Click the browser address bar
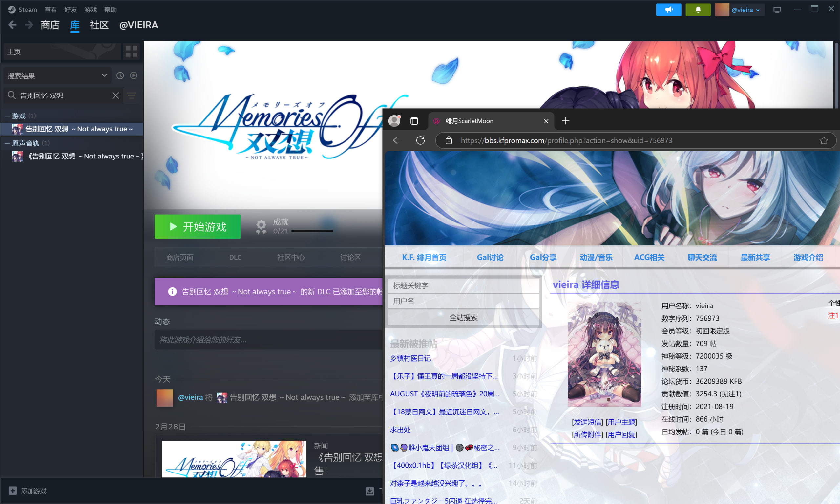This screenshot has width=840, height=504. click(635, 140)
